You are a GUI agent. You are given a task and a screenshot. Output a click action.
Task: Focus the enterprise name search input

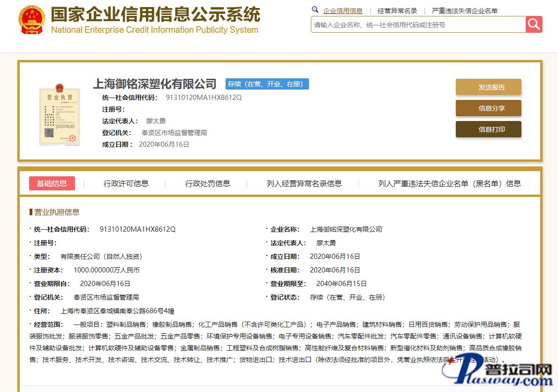pyautogui.click(x=418, y=24)
